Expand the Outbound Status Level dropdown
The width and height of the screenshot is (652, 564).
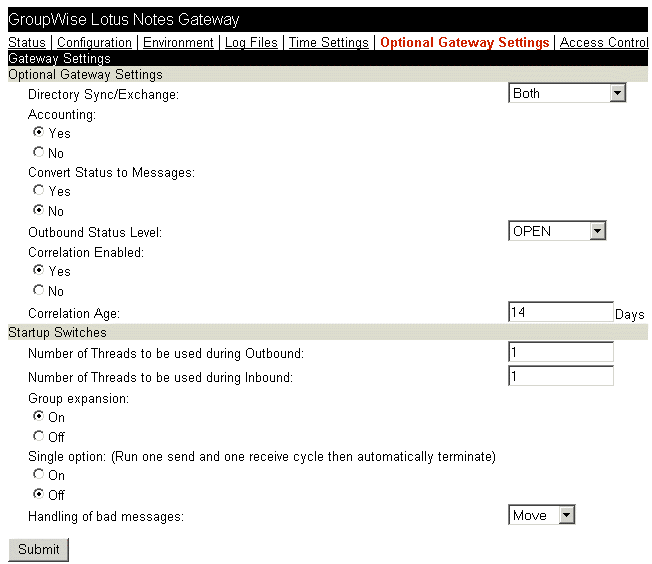(x=557, y=231)
